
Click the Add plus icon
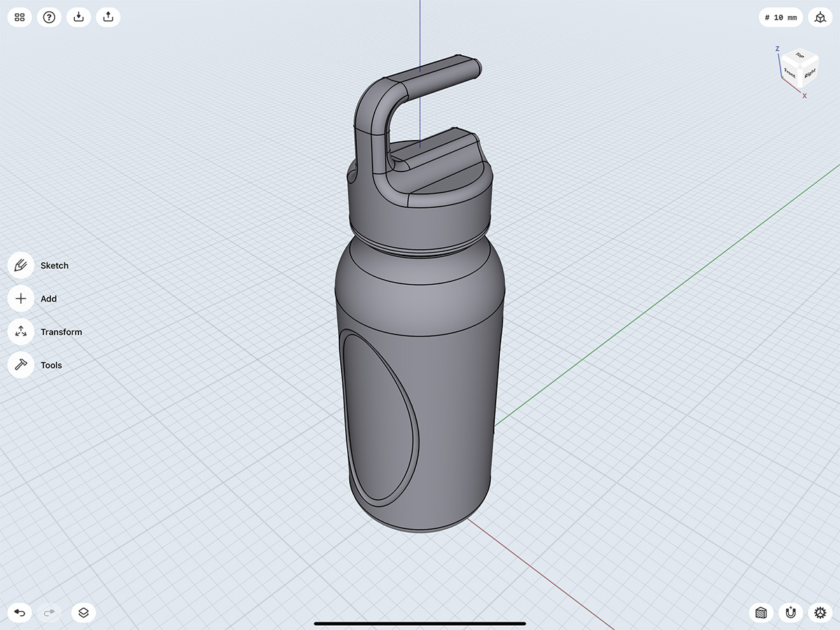tap(20, 298)
